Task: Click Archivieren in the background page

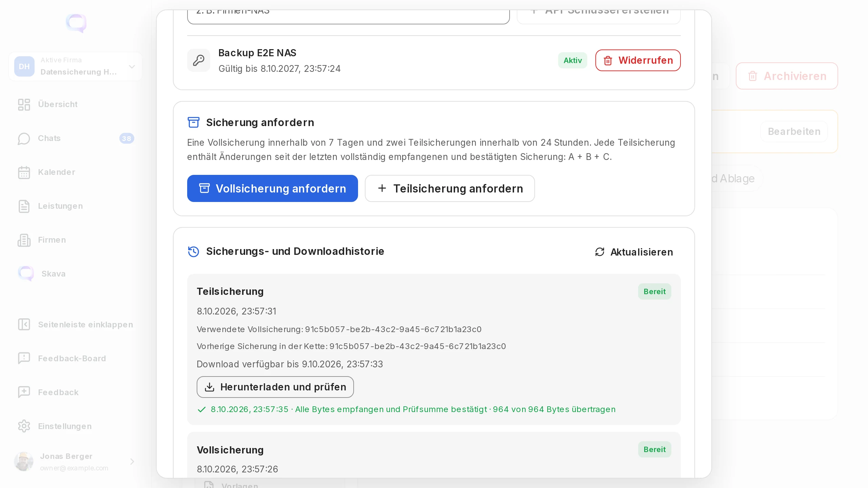Action: coord(787,76)
